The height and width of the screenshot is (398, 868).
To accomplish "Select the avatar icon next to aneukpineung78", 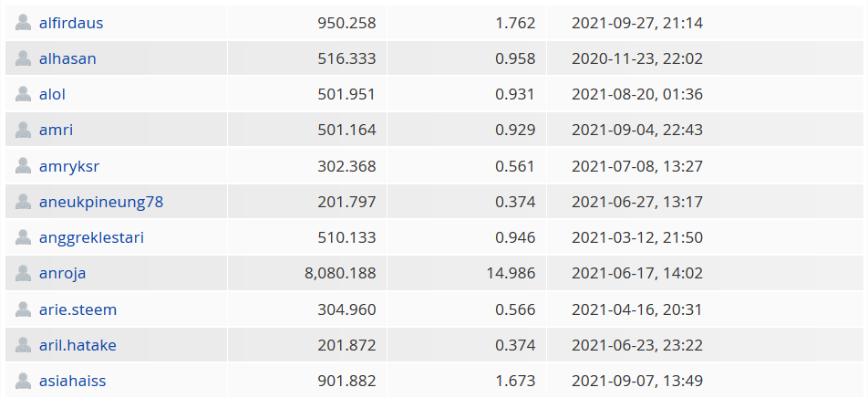I will 24,202.
